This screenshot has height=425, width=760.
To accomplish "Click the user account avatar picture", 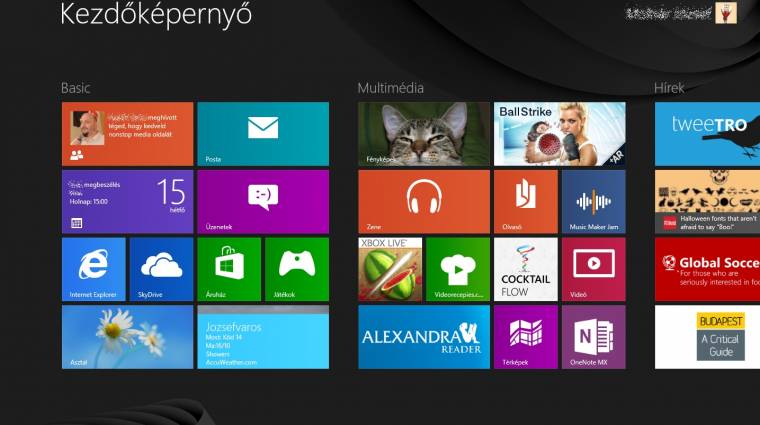I will point(726,13).
